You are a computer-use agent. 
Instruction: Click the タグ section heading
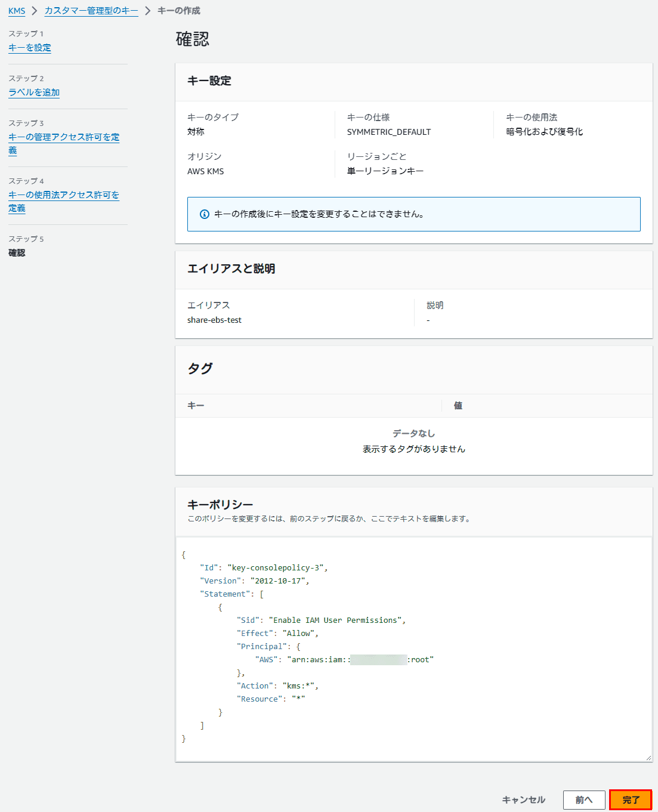click(x=200, y=368)
